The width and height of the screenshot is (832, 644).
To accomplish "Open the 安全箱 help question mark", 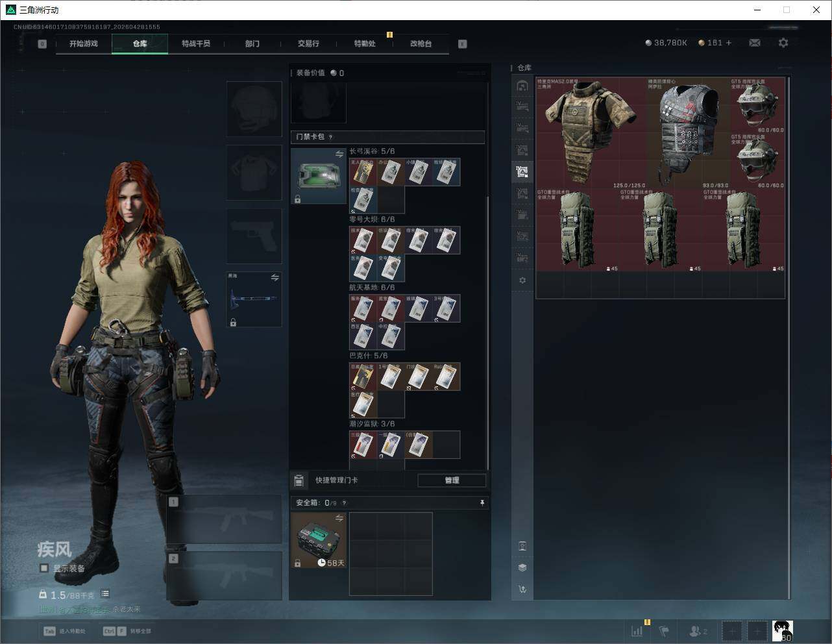I will pyautogui.click(x=344, y=502).
